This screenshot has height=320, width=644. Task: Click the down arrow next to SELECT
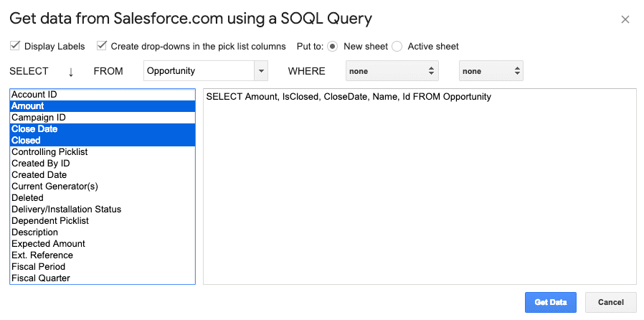[71, 72]
